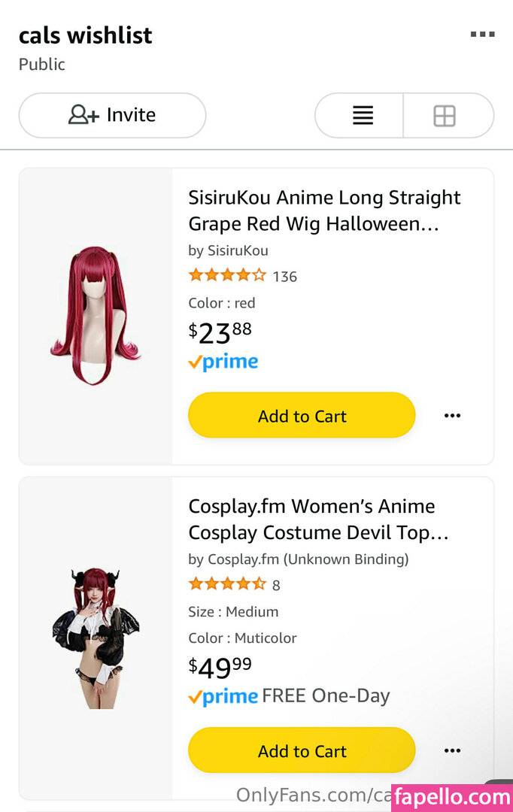Screen dimensions: 513x812
Task: Open more options for the wig item
Action: [452, 416]
